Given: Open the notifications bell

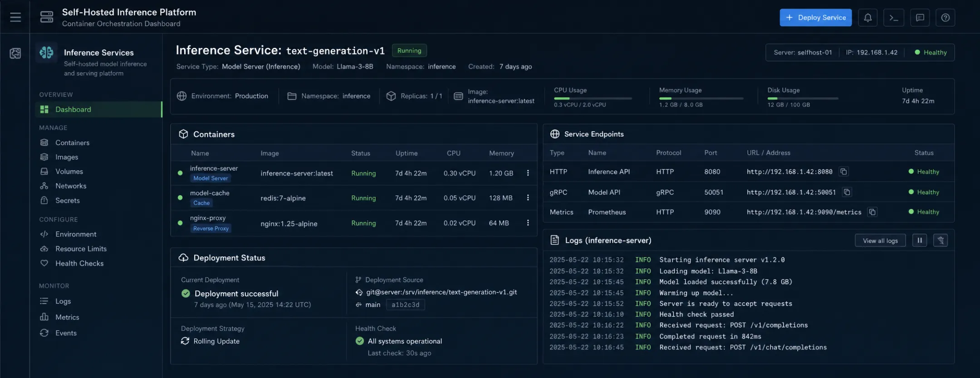Looking at the screenshot, I should click(x=867, y=18).
